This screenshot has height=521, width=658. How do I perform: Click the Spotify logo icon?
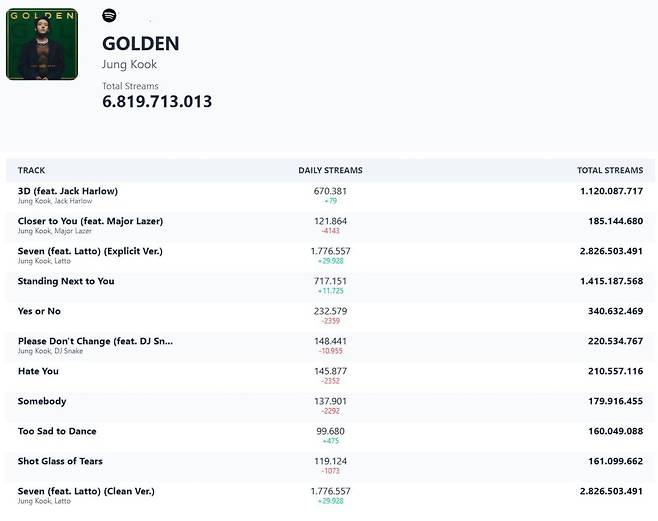[x=108, y=16]
